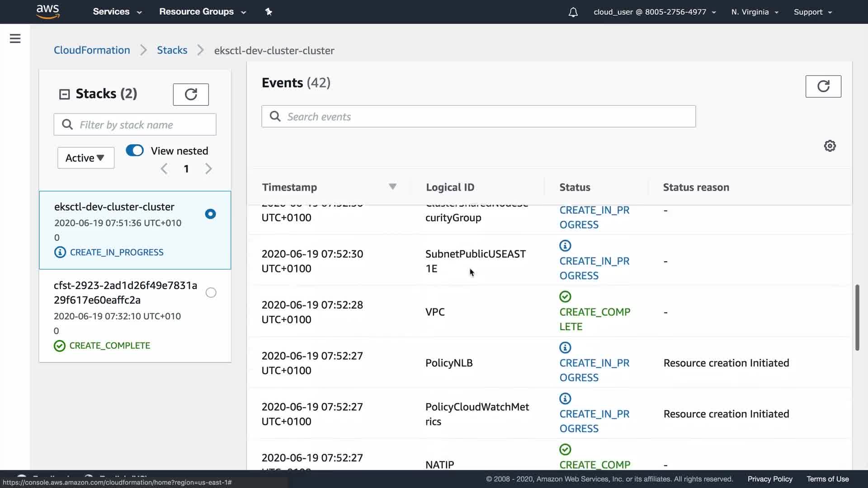Click the AWS logo home icon
The width and height of the screenshot is (868, 488).
(x=47, y=11)
